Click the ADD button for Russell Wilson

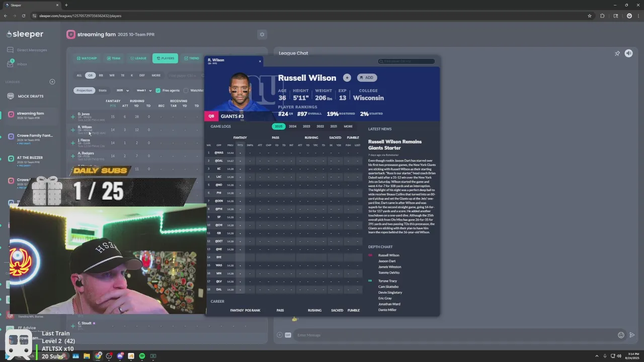pyautogui.click(x=367, y=77)
